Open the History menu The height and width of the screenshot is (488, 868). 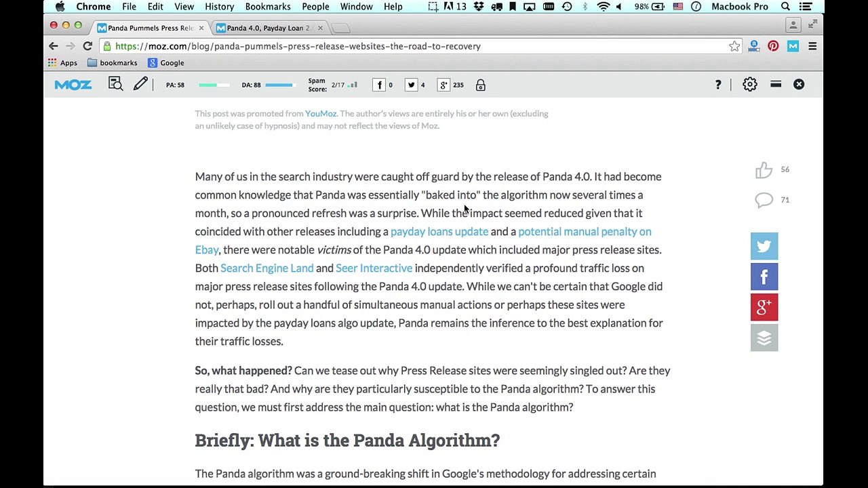coord(219,6)
